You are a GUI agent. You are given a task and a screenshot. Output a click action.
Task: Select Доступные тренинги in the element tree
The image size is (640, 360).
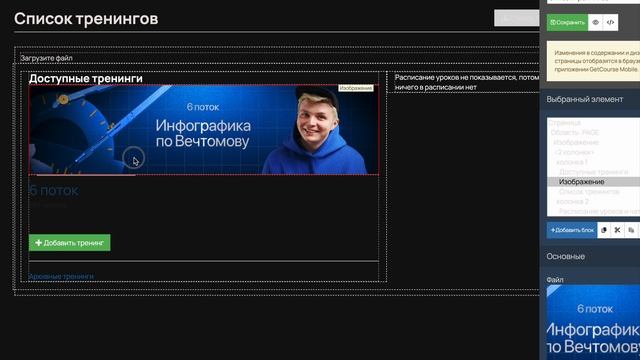593,172
